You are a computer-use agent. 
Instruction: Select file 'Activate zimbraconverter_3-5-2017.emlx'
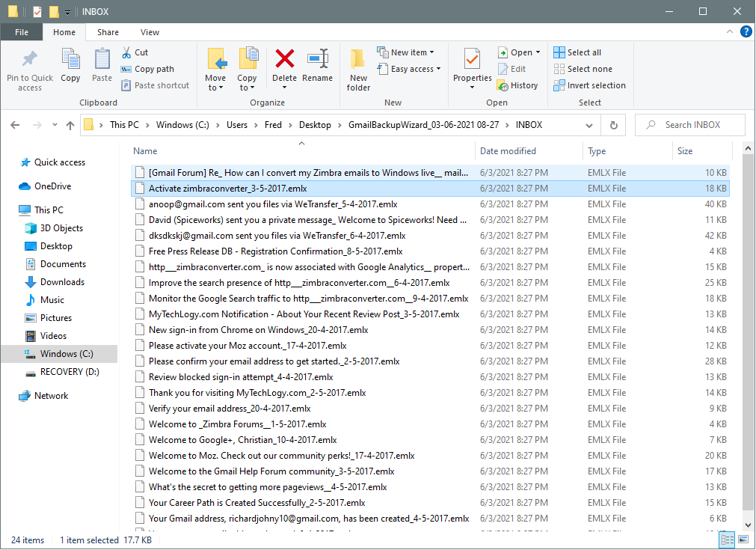pyautogui.click(x=430, y=189)
